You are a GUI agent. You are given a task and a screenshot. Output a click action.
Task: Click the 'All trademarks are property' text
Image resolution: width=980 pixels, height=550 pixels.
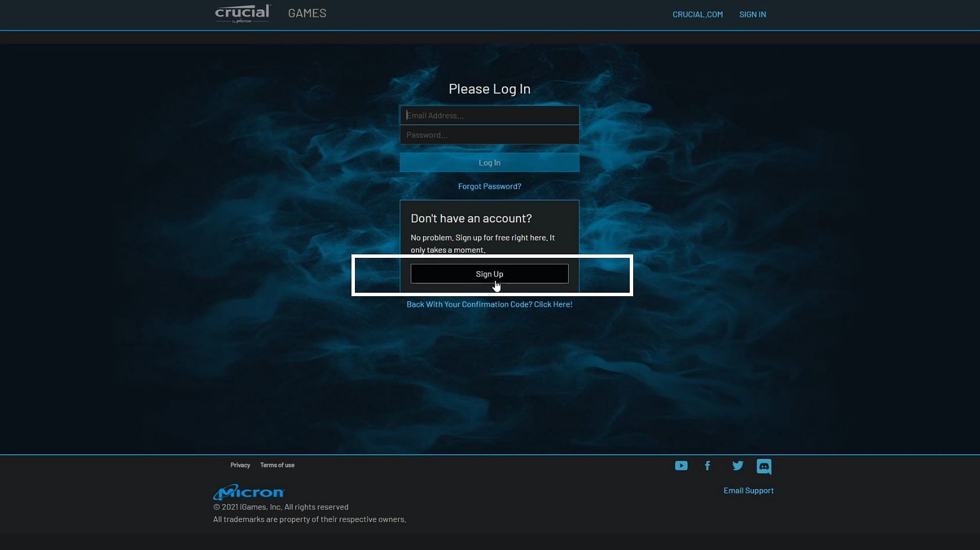[x=310, y=520]
